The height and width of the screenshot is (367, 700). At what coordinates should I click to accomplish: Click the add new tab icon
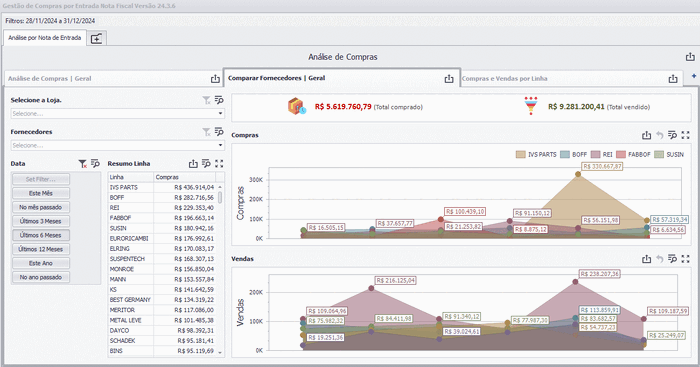click(96, 39)
